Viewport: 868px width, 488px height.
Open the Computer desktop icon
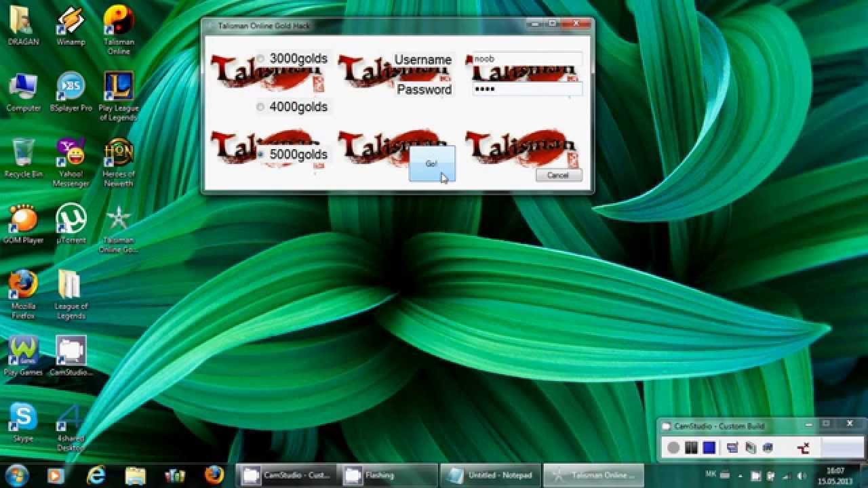(x=24, y=92)
